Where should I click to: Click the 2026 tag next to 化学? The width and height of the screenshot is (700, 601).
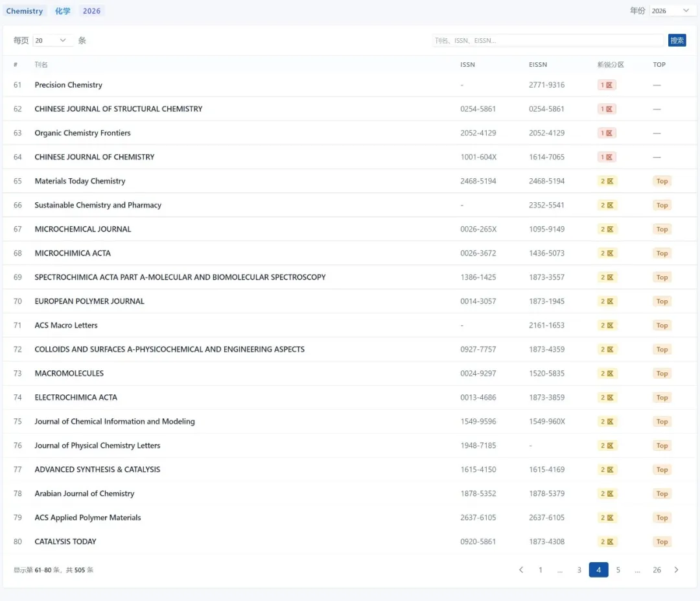coord(91,11)
